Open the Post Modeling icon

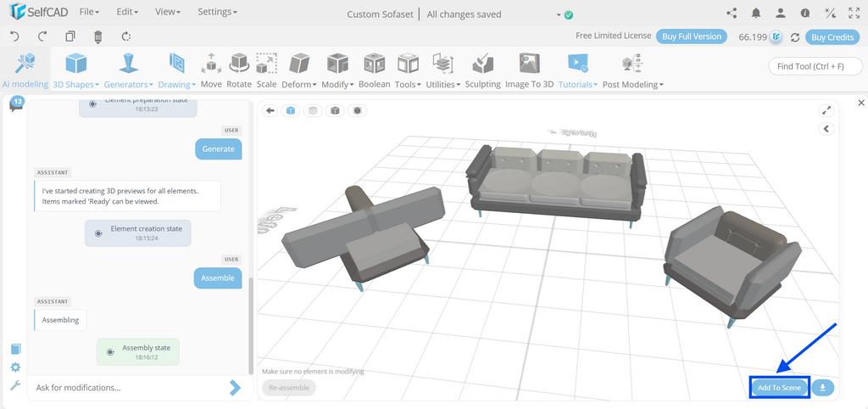[x=632, y=64]
